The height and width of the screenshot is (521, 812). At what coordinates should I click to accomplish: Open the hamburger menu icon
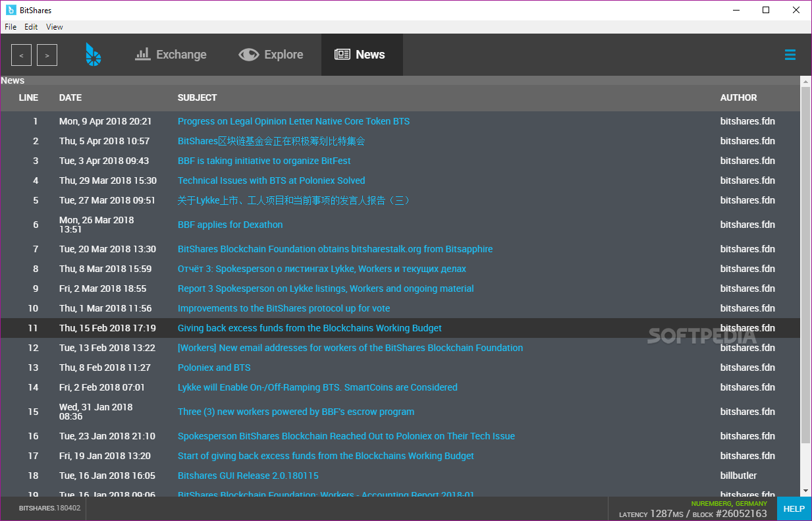pyautogui.click(x=790, y=55)
